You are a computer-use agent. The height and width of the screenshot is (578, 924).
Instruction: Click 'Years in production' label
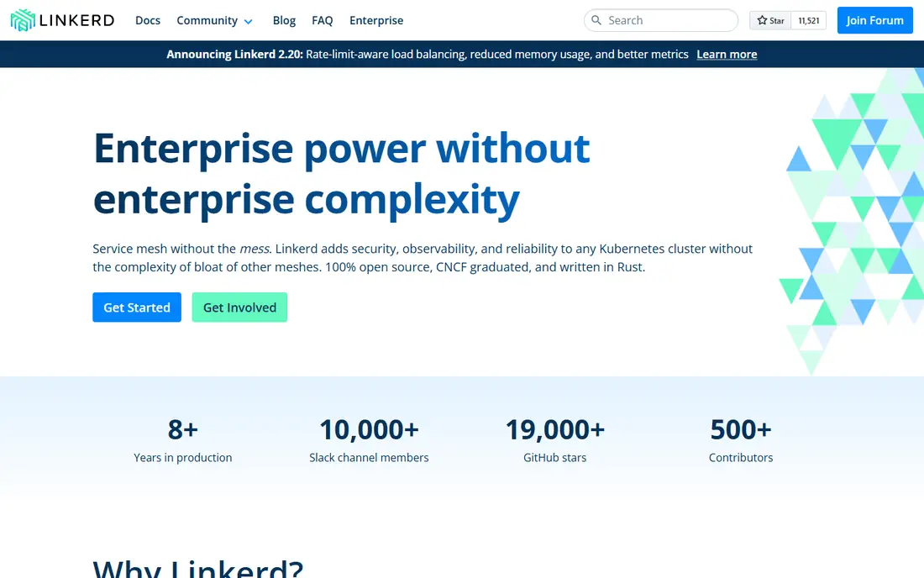tap(182, 457)
